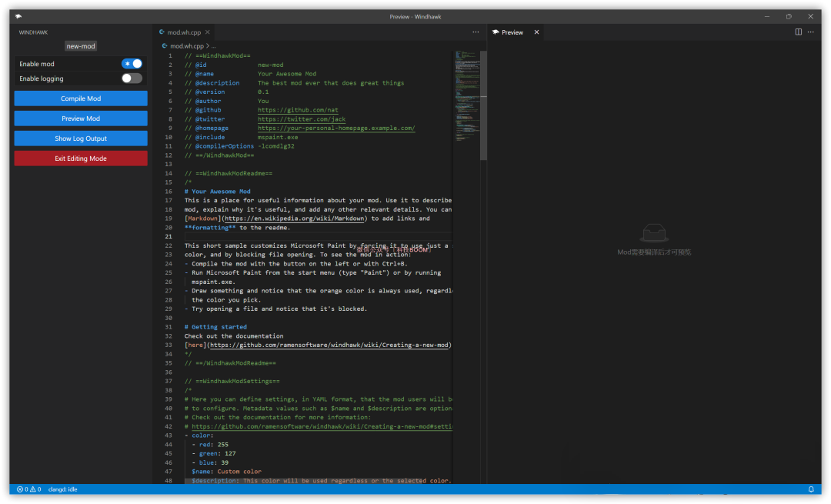Open the editor group's more actions menu

tap(476, 32)
